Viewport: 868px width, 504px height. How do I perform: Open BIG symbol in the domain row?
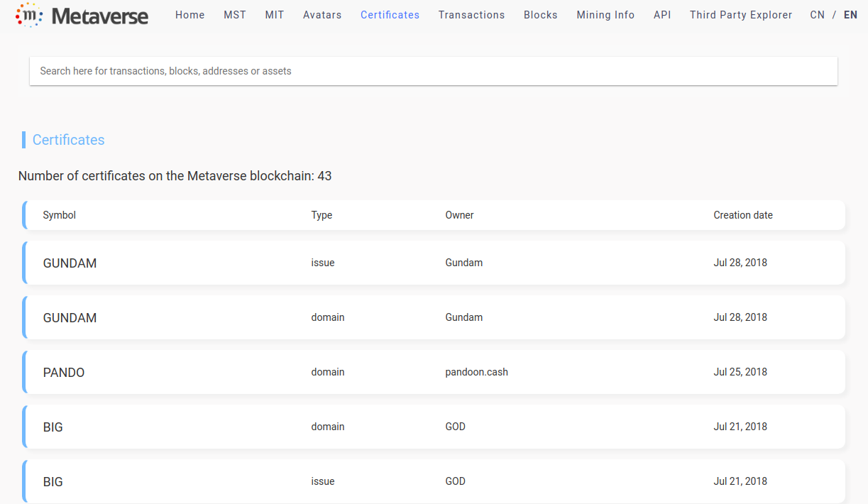click(53, 427)
